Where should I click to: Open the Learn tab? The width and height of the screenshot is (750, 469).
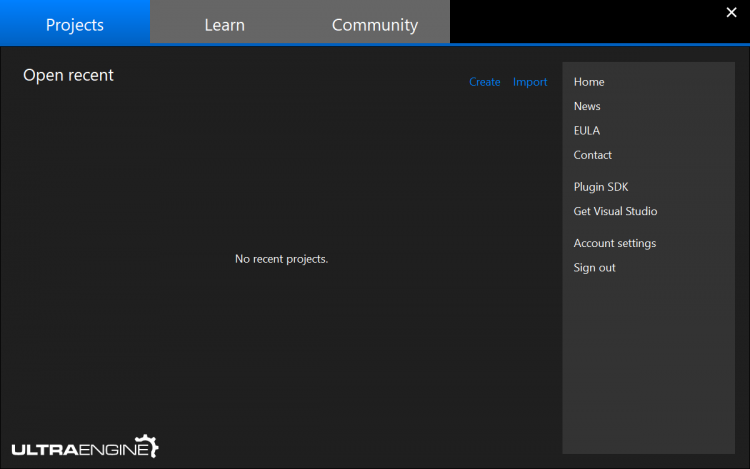click(x=224, y=23)
